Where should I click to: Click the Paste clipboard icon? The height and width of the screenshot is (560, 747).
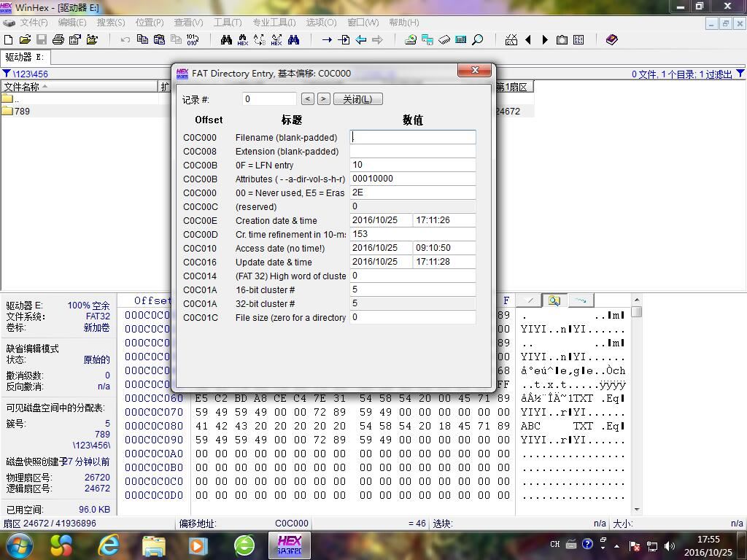[x=159, y=39]
